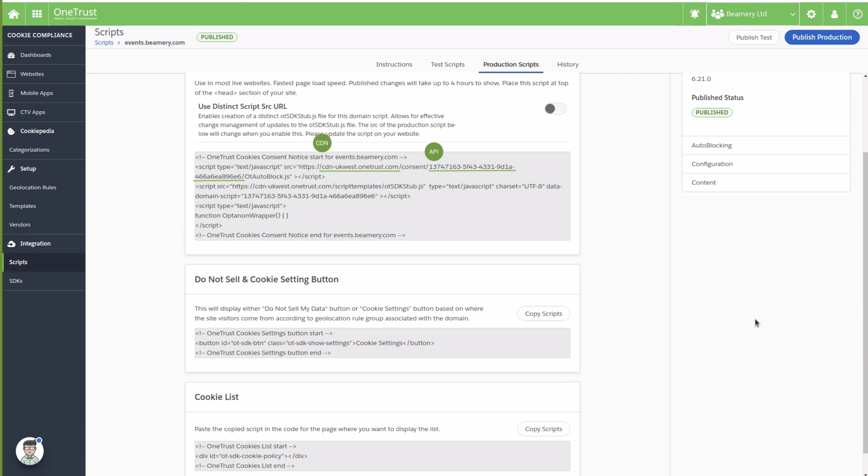
Task: Open the notifications bell
Action: click(x=694, y=14)
